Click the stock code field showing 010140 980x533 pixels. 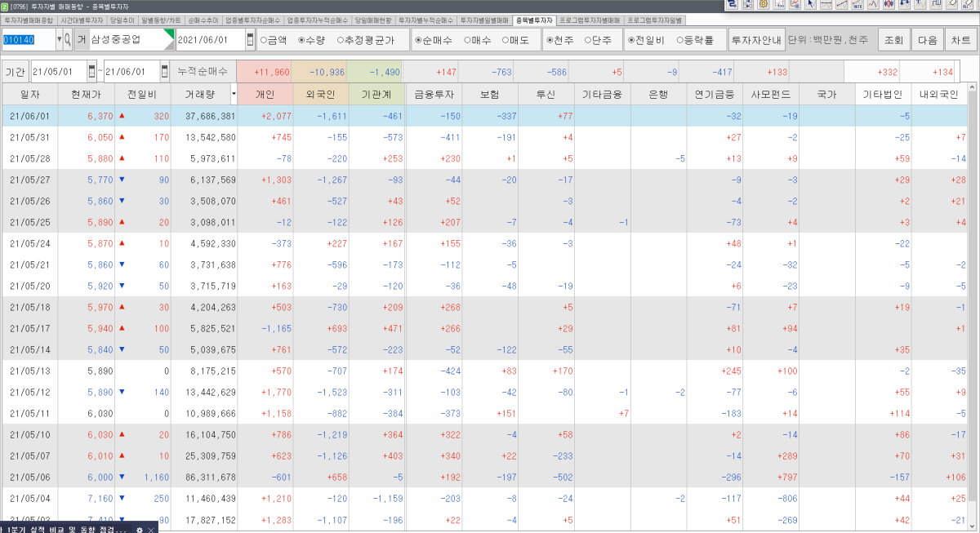pyautogui.click(x=28, y=39)
